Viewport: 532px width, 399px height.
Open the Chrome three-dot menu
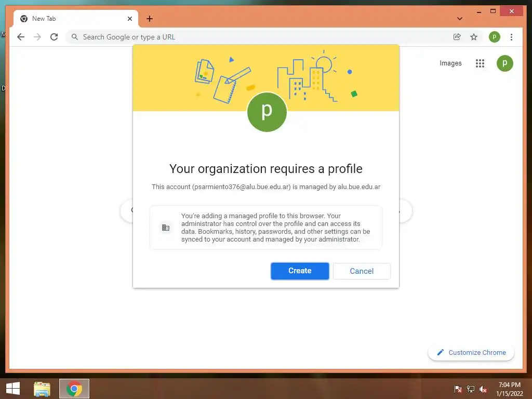tap(511, 37)
